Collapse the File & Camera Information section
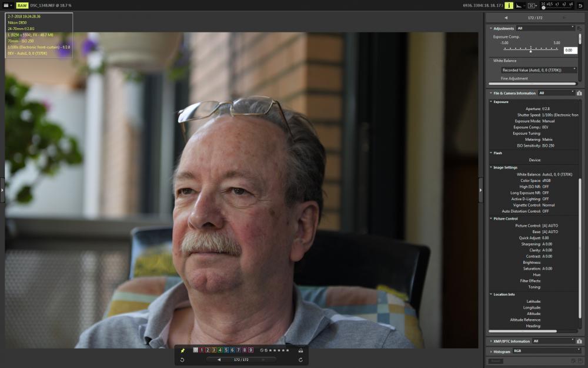Screen dimensions: 588x368 pyautogui.click(x=491, y=93)
